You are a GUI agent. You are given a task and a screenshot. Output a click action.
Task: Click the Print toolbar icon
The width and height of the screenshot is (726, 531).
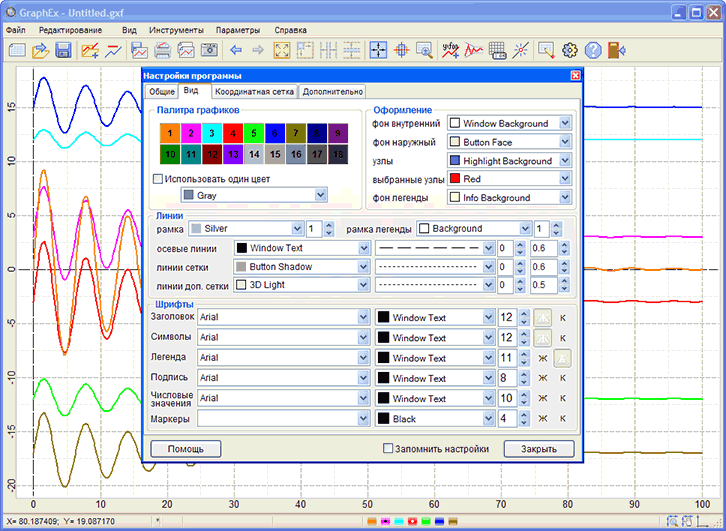162,50
